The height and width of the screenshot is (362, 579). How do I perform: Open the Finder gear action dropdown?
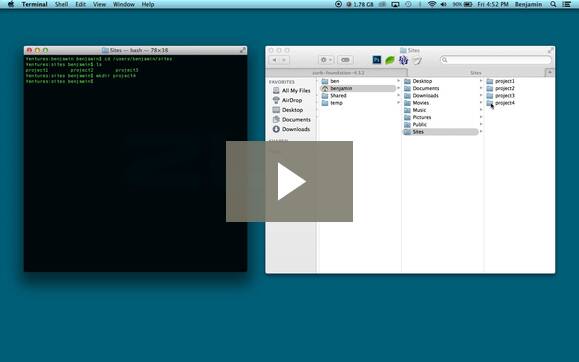(x=326, y=60)
